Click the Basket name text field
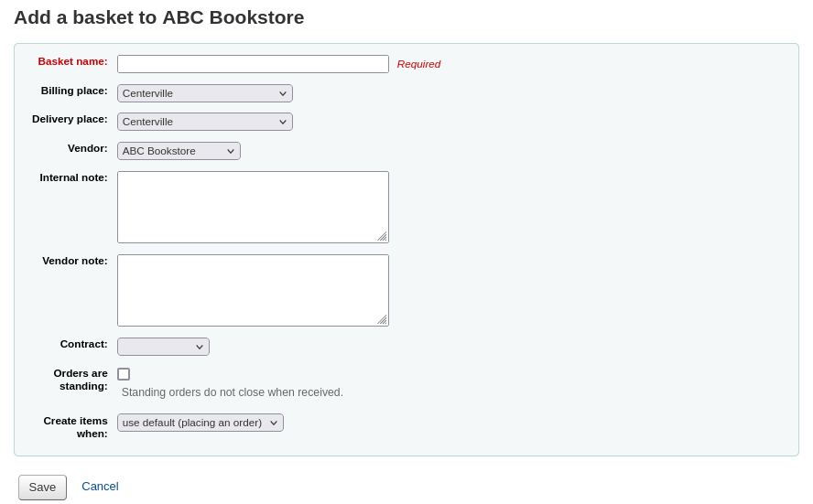 coord(253,64)
